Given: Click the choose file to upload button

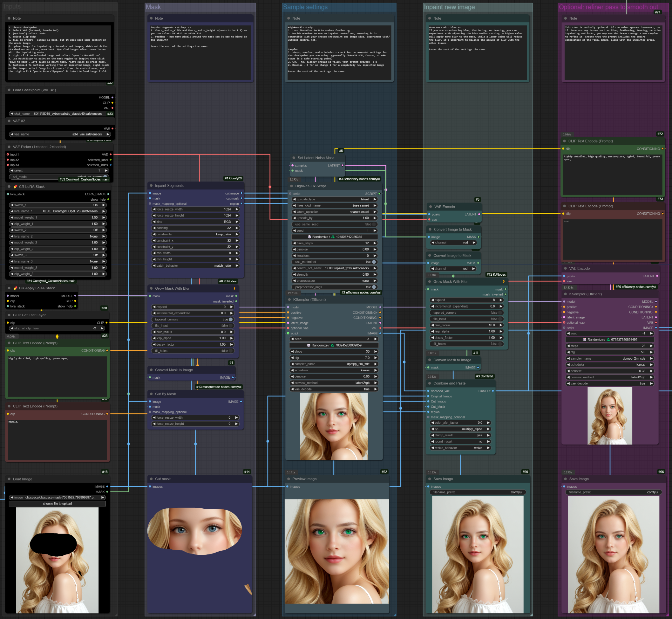Looking at the screenshot, I should [57, 504].
